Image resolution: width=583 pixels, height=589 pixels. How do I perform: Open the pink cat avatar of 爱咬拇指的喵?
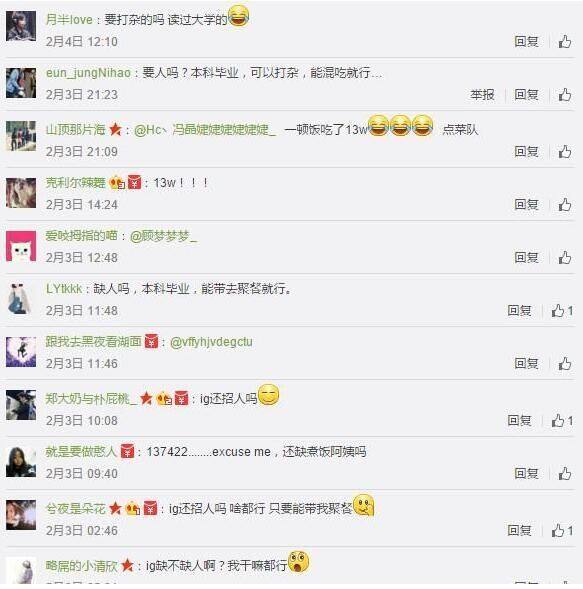pos(21,246)
